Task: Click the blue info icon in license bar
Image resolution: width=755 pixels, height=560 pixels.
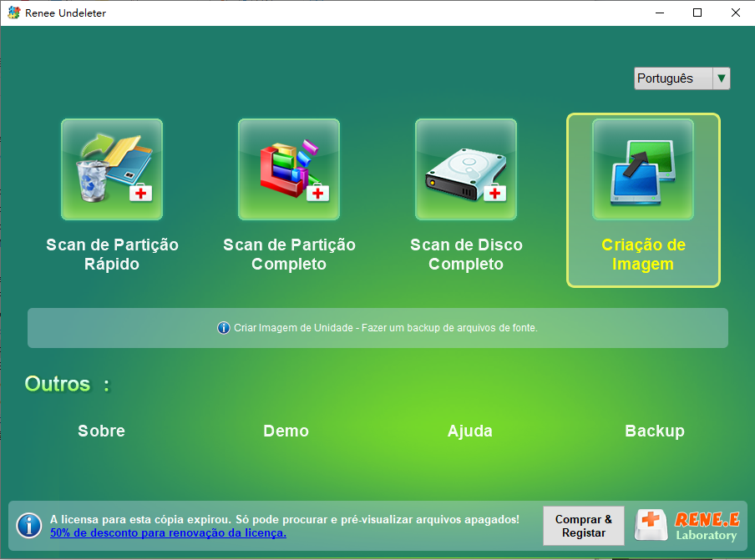Action: coord(29,525)
